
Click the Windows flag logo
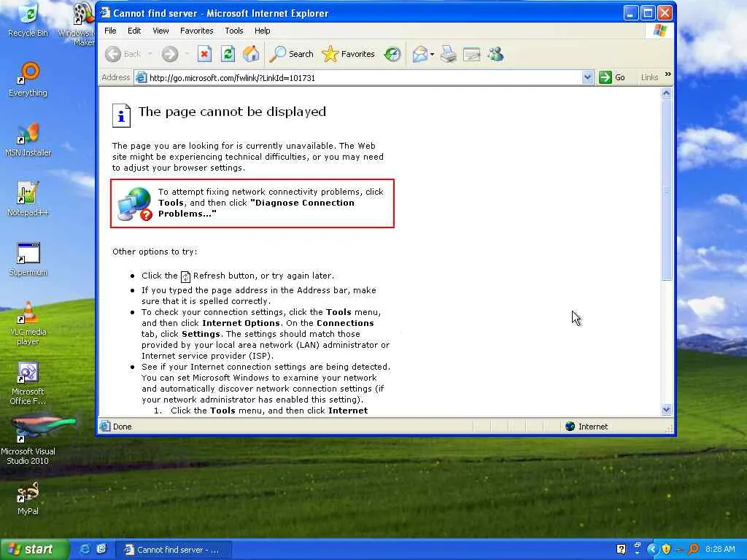pyautogui.click(x=659, y=31)
